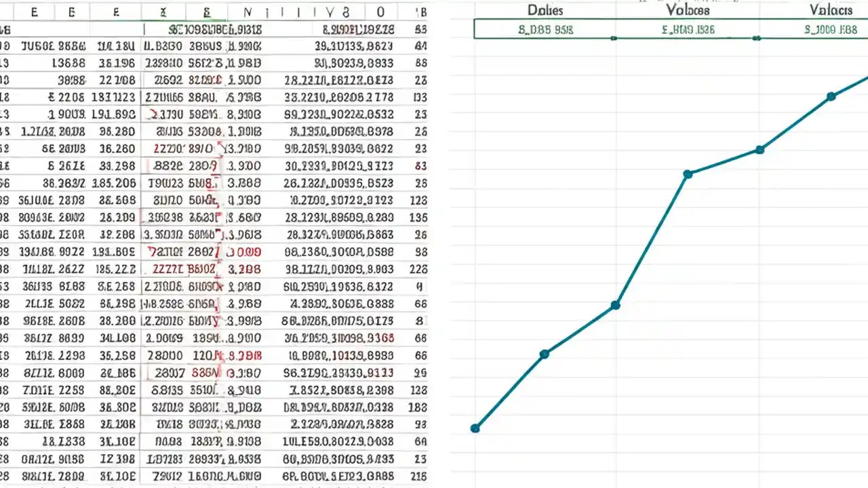Screen dimensions: 868x488
Task: Select the cell containing 8,049 1526
Action: pyautogui.click(x=686, y=30)
